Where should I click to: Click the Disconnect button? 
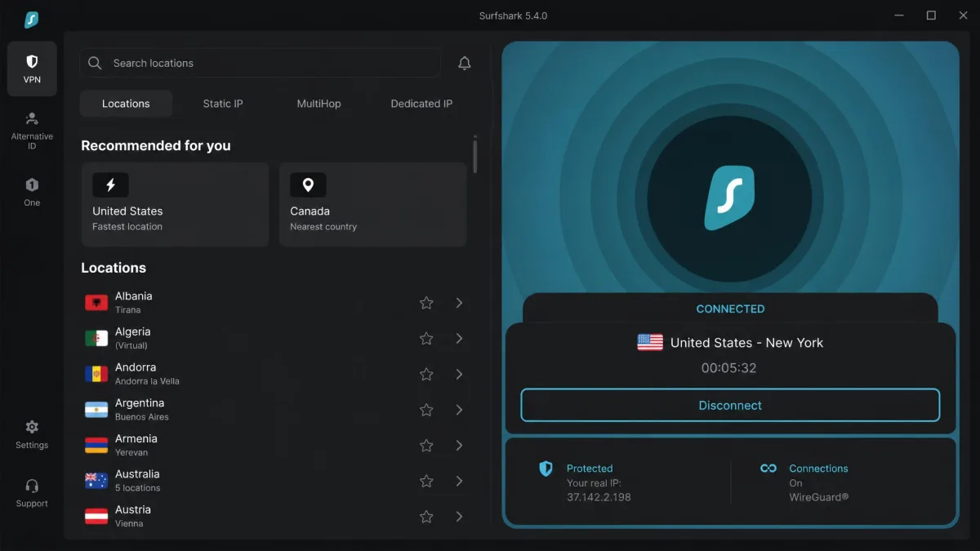[x=730, y=405]
